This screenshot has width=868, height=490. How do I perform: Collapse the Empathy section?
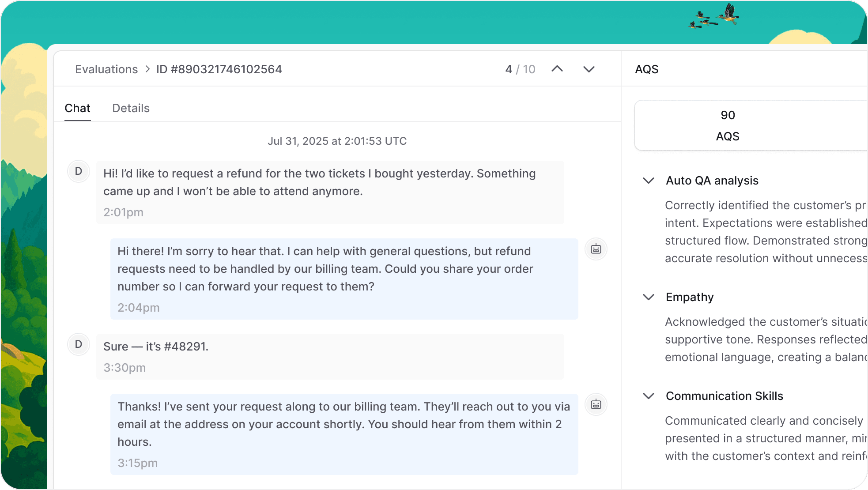648,297
